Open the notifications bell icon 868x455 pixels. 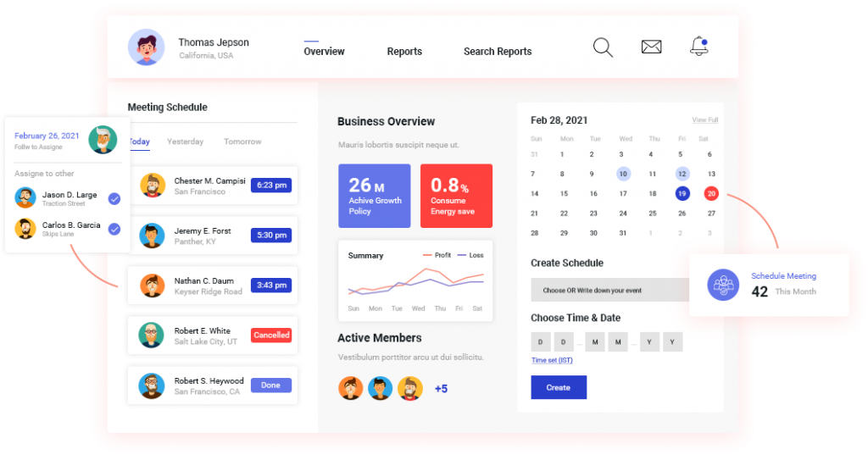[x=698, y=47]
